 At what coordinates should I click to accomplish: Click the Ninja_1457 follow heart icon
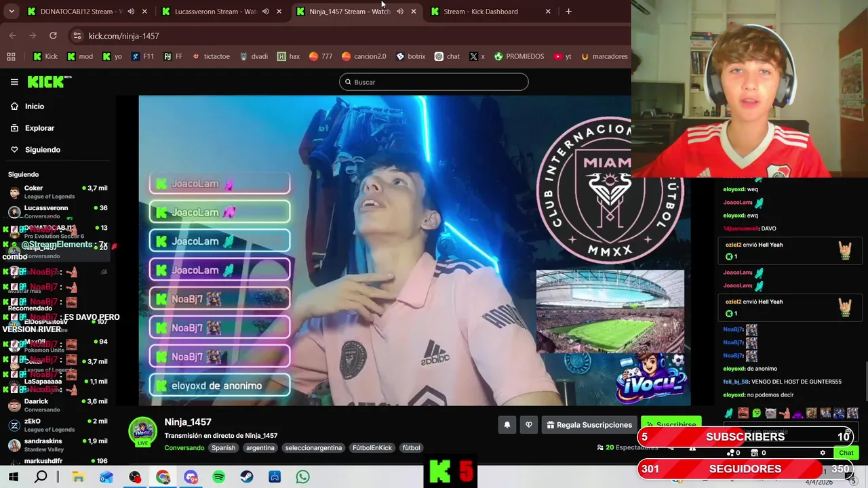(529, 425)
